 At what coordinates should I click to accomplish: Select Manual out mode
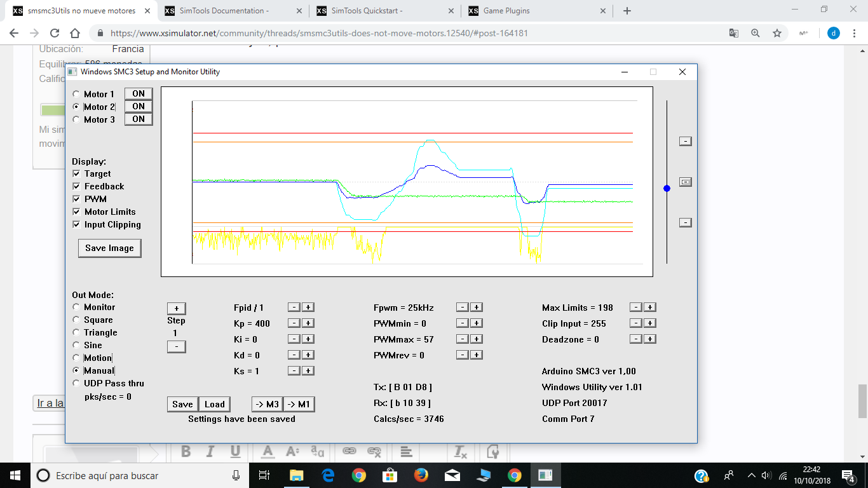coord(76,370)
